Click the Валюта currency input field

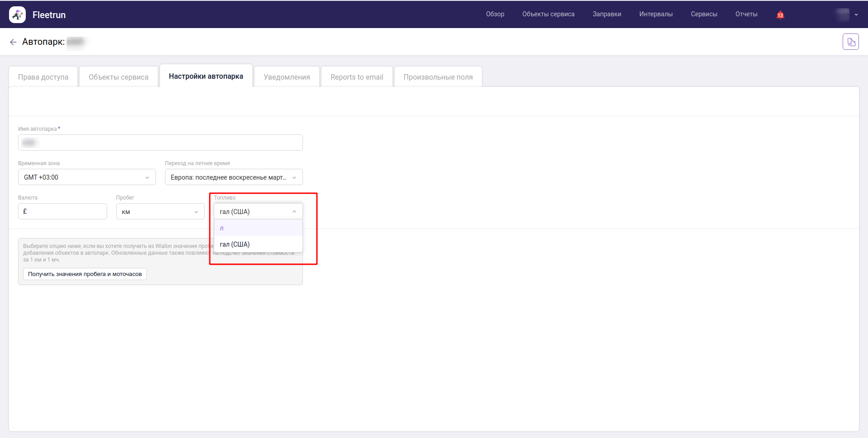click(x=62, y=211)
